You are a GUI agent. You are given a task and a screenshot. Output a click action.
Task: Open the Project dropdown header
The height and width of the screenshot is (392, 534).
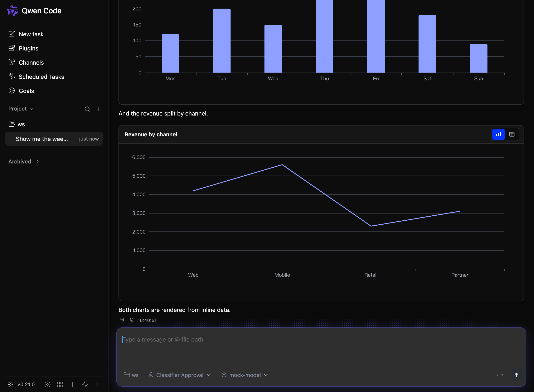pos(21,109)
